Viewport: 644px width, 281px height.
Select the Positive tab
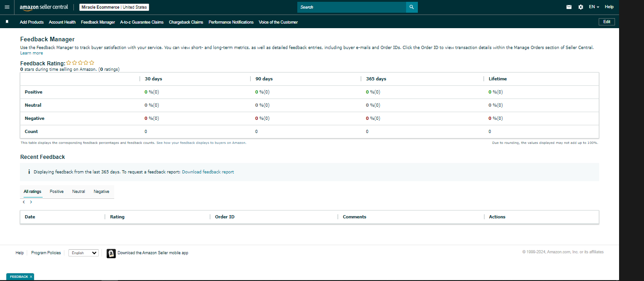tap(57, 192)
